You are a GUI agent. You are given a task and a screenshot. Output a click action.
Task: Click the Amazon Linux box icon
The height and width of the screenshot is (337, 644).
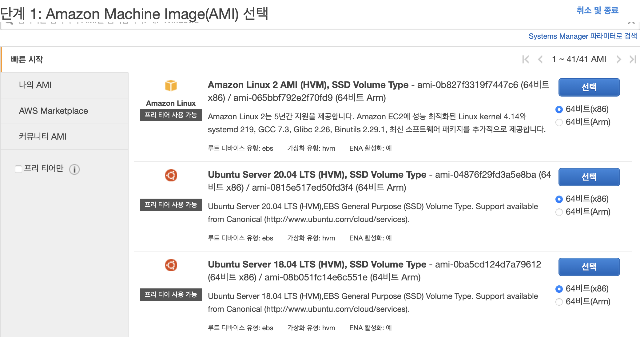pos(171,85)
